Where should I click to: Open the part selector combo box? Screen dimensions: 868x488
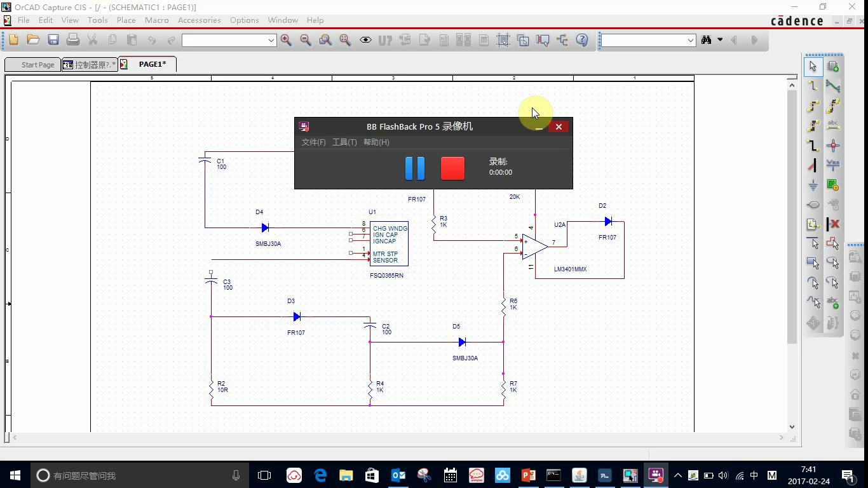point(229,40)
